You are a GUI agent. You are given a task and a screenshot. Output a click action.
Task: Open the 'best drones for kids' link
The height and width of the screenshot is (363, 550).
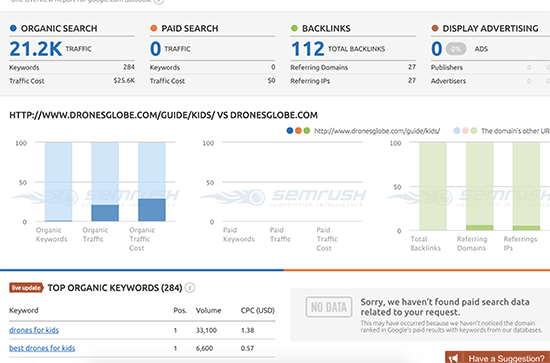point(42,348)
